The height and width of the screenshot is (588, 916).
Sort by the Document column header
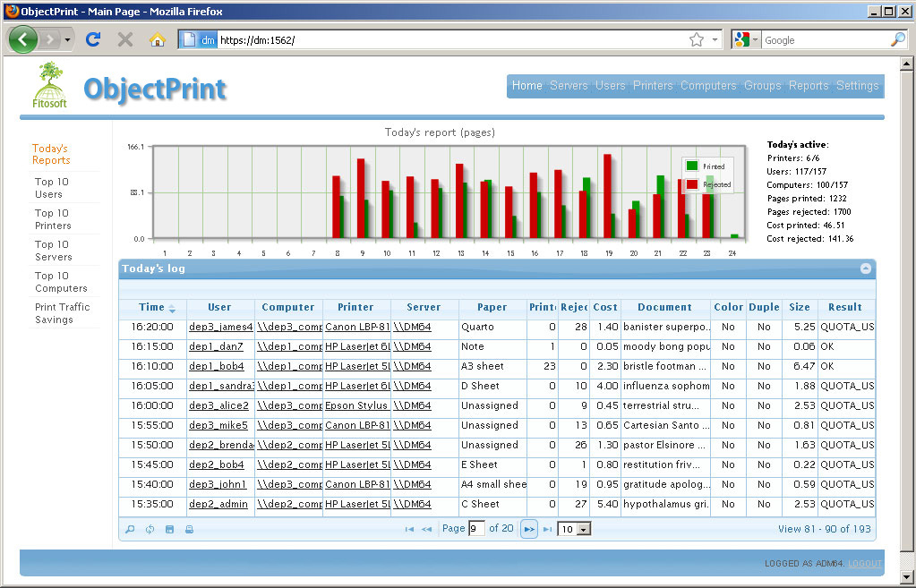click(664, 307)
